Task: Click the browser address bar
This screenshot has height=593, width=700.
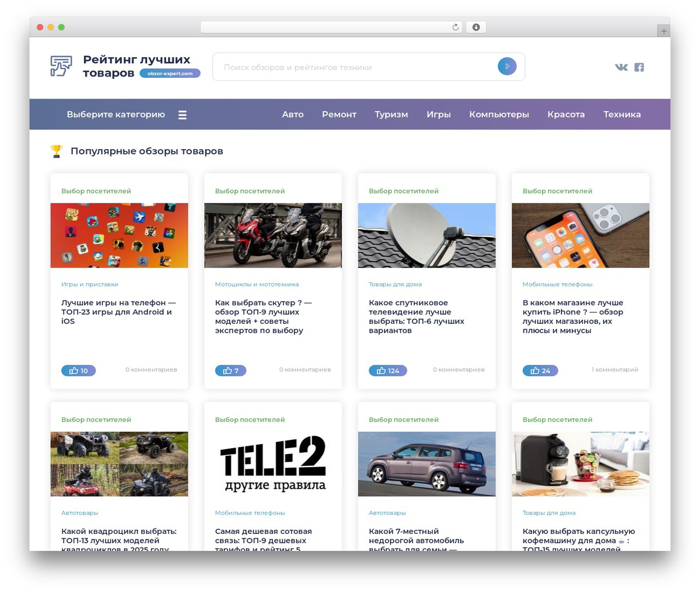Action: (331, 27)
